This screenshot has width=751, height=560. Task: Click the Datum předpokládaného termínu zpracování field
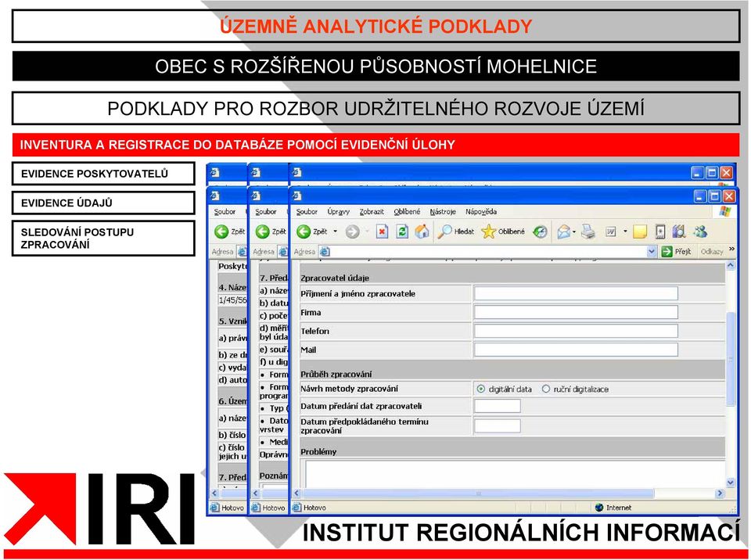click(498, 426)
